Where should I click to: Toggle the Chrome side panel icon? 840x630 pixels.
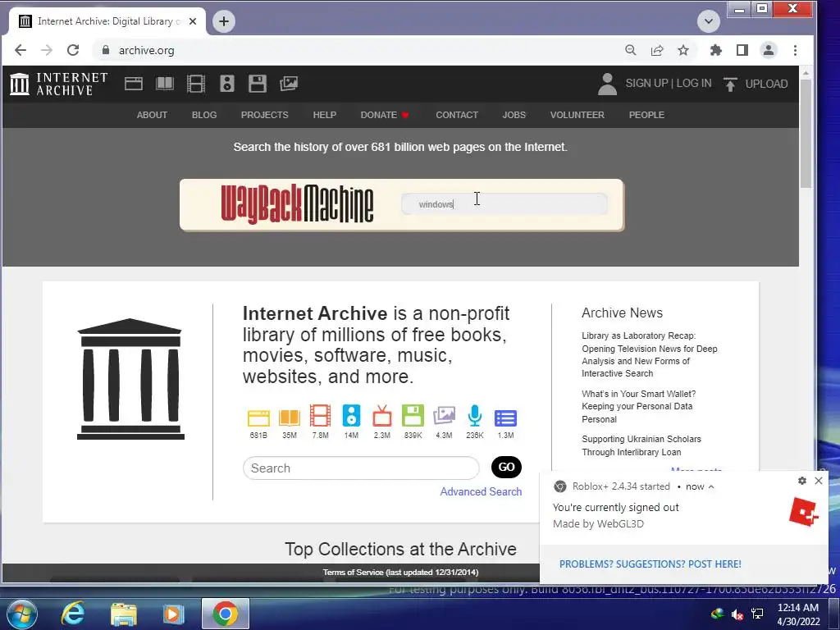click(742, 50)
